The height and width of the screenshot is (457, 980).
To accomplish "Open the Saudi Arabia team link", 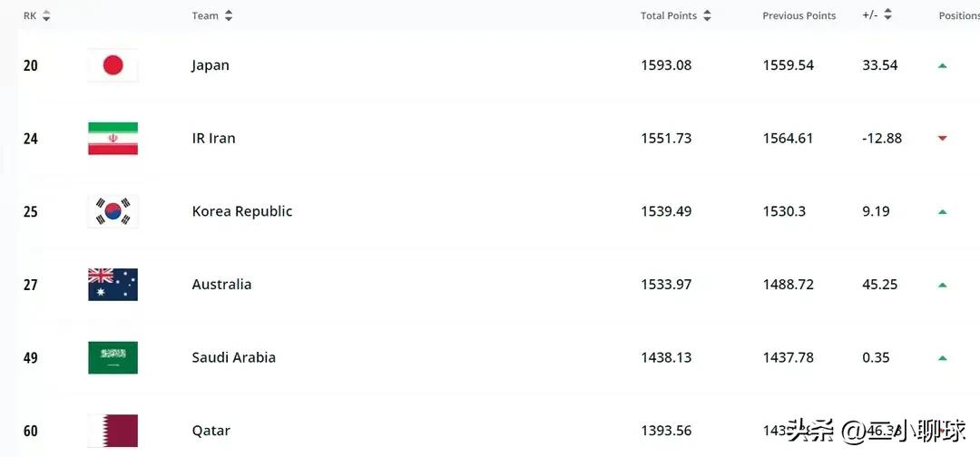I will pos(233,357).
